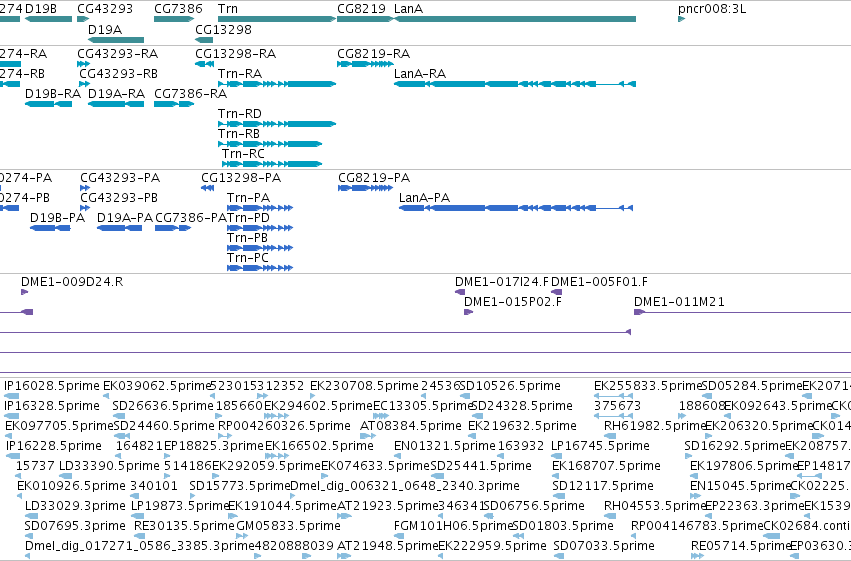Open the CG13298-PA protein label
851x561 pixels.
pyautogui.click(x=241, y=178)
